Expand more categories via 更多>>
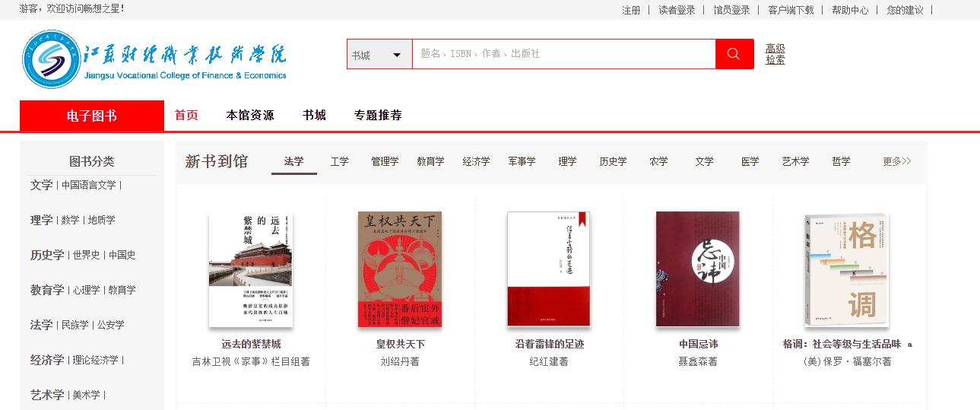Viewport: 980px width, 410px height. 896,161
